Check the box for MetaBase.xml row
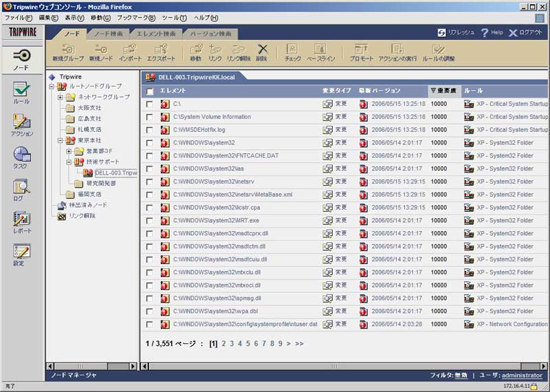This screenshot has height=392, width=550. click(x=150, y=195)
